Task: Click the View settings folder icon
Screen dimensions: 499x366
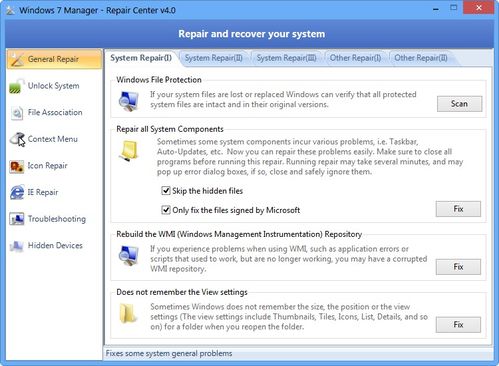Action: [129, 313]
